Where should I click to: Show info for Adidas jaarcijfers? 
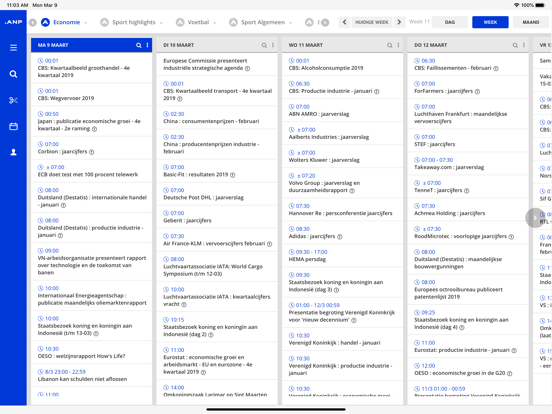[340, 237]
